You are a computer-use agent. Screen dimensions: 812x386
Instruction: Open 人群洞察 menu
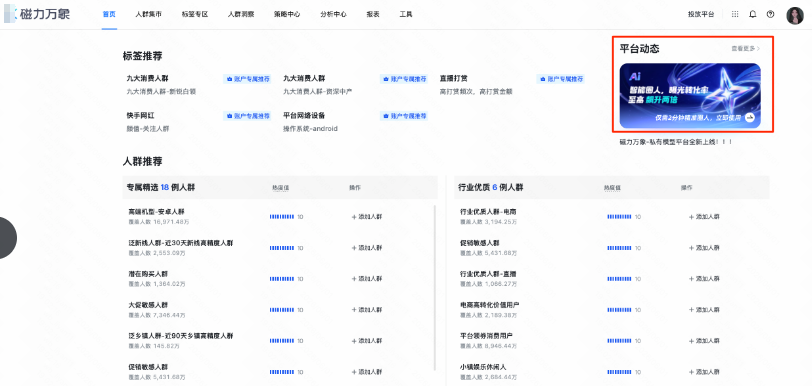pos(241,15)
